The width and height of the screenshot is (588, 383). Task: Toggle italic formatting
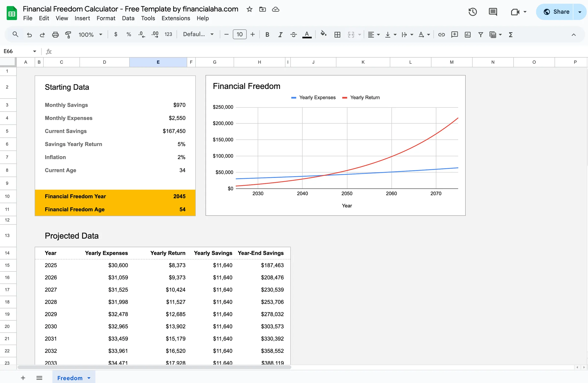pos(280,34)
